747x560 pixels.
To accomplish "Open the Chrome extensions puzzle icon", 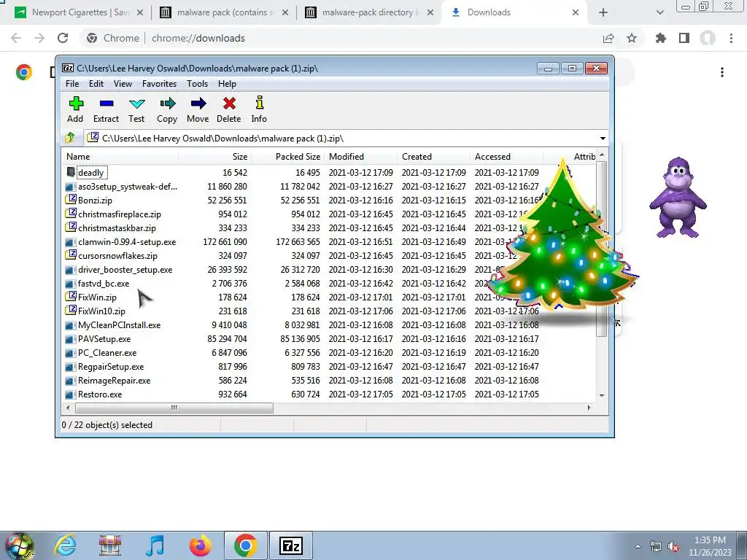I will tap(661, 38).
